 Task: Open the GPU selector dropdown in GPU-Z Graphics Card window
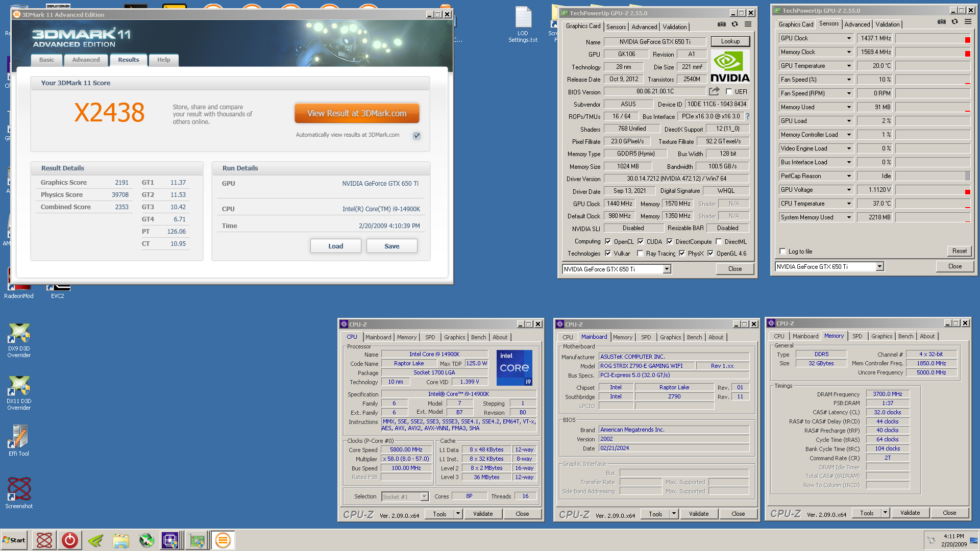tap(667, 269)
